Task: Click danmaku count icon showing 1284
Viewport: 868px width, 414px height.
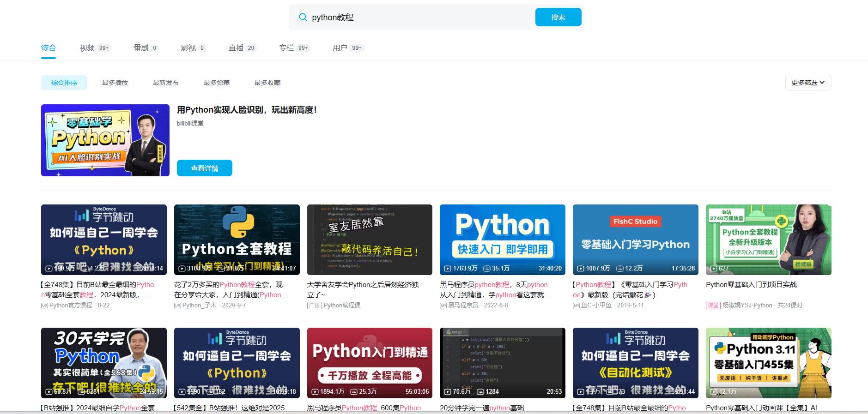Action: click(480, 391)
